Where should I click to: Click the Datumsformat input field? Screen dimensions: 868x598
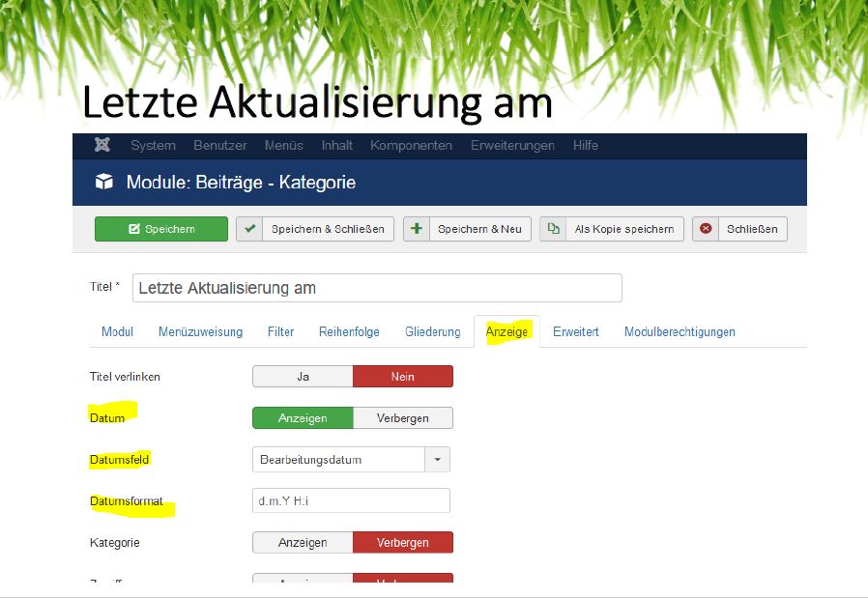click(351, 501)
